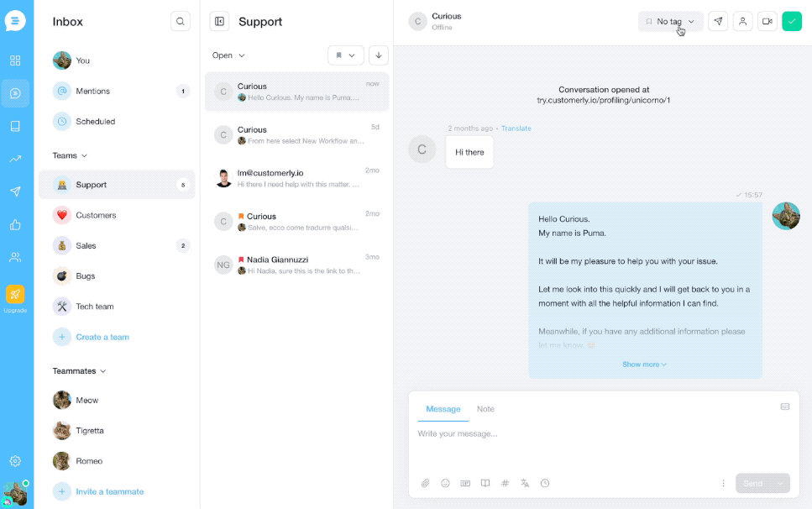Open the Curious conversation from 5d ago
Viewport: 812px width, 509px height.
[x=296, y=134]
